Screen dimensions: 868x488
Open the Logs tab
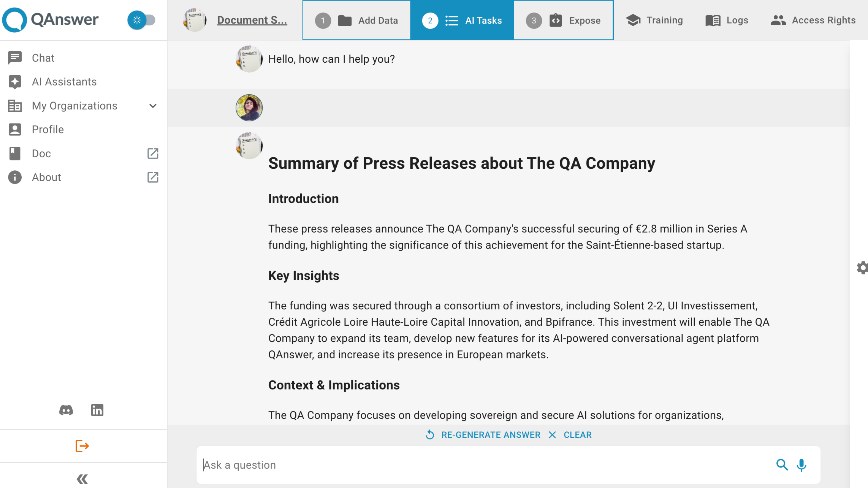[727, 20]
